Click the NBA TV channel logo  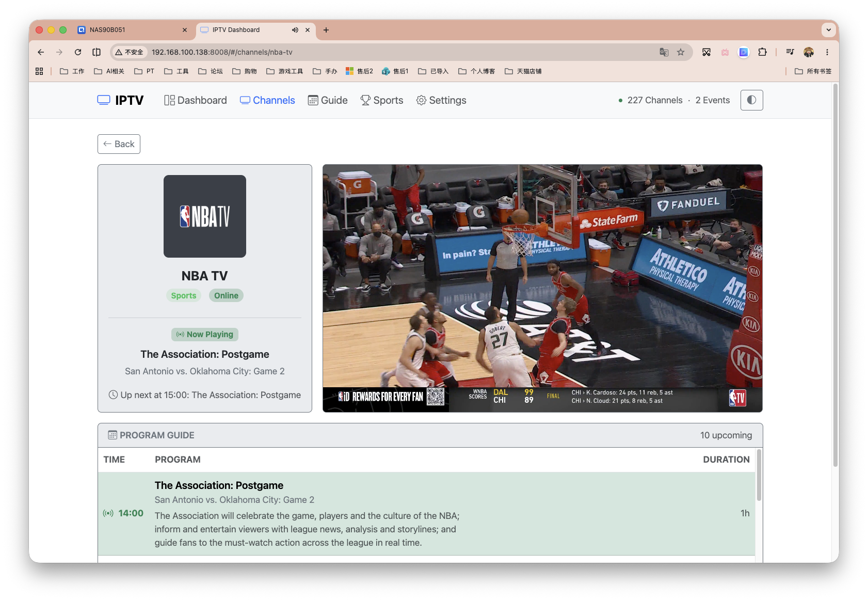(205, 216)
